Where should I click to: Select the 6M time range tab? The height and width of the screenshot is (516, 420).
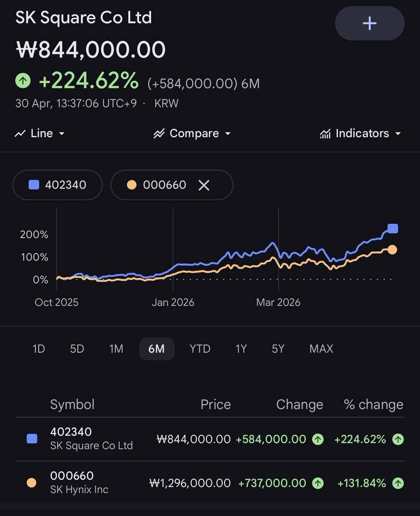156,348
